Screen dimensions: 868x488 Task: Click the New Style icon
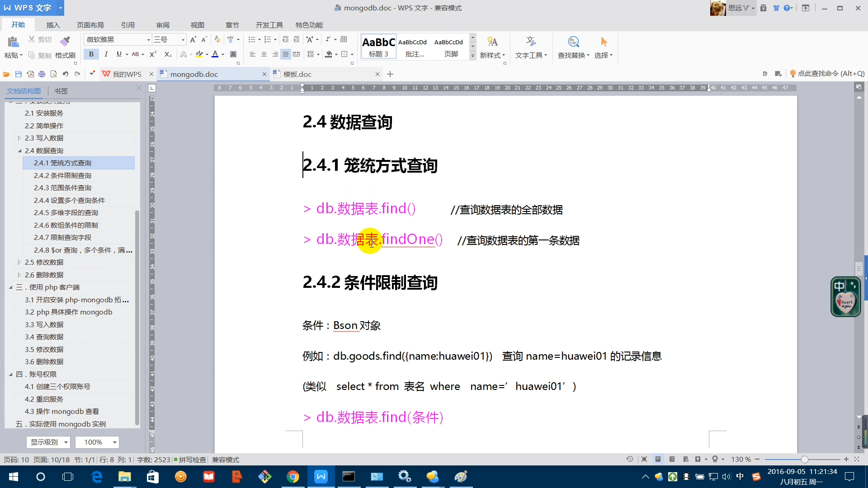[492, 42]
